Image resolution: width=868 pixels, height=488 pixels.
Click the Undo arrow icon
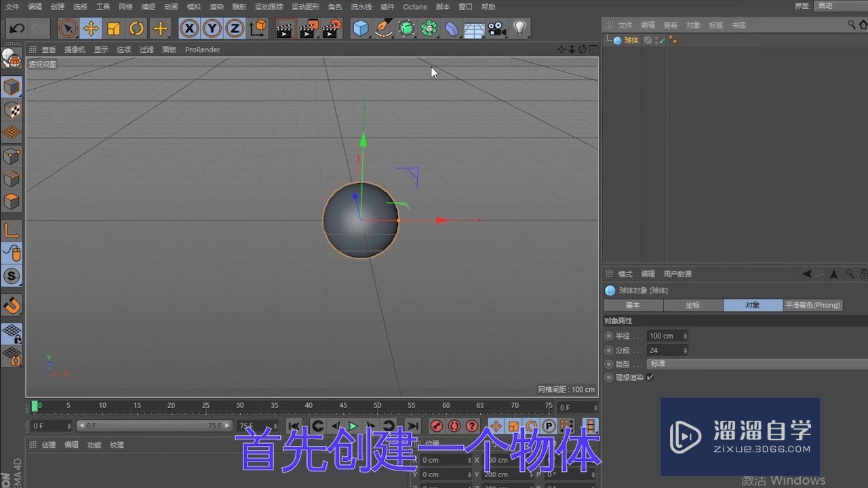coord(17,28)
